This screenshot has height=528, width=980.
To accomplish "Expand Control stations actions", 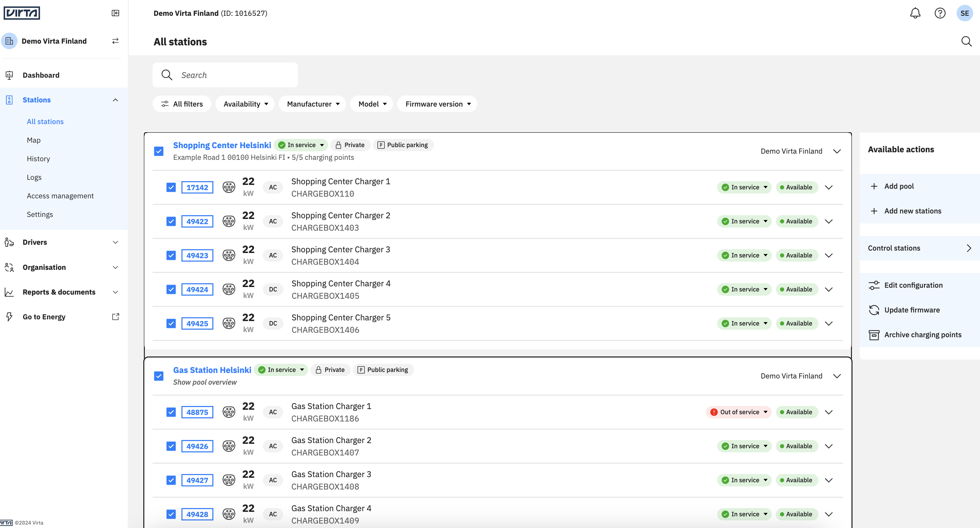I will [x=920, y=248].
